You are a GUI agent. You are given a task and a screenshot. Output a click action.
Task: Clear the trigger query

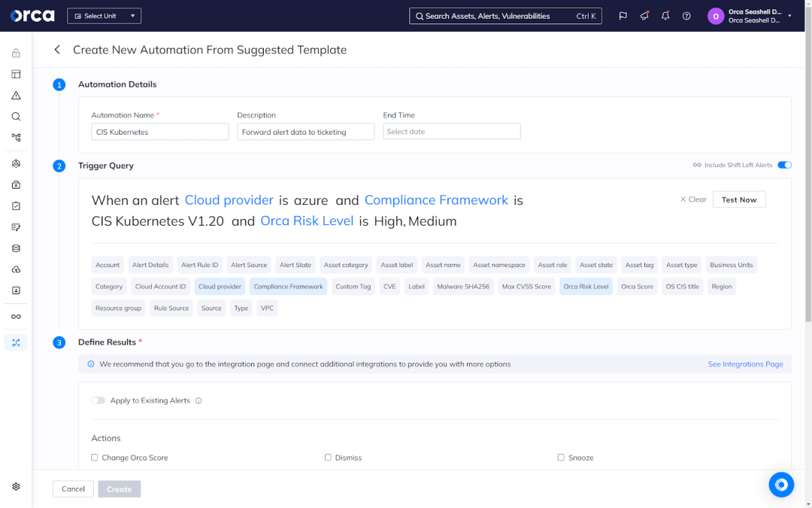(693, 199)
